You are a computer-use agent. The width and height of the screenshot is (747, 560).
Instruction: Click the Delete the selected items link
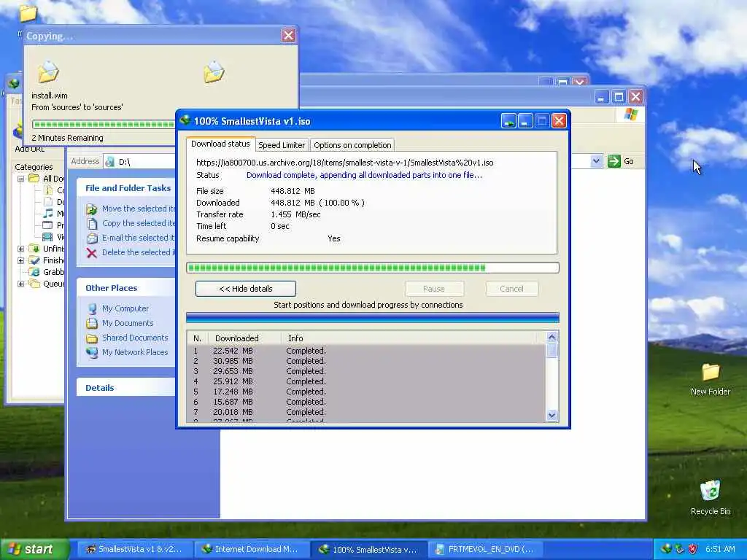(x=137, y=252)
